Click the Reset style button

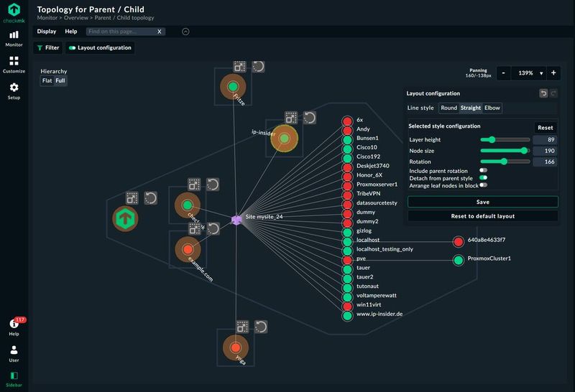(x=546, y=128)
